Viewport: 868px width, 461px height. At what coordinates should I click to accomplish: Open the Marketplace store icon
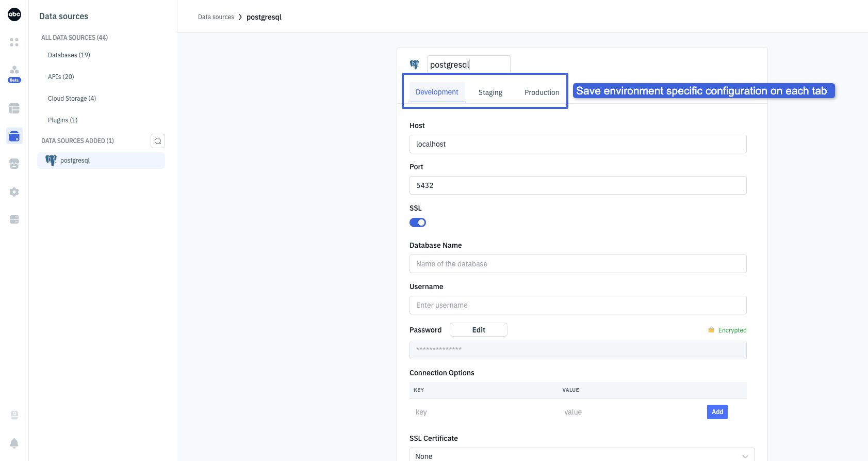point(14,164)
